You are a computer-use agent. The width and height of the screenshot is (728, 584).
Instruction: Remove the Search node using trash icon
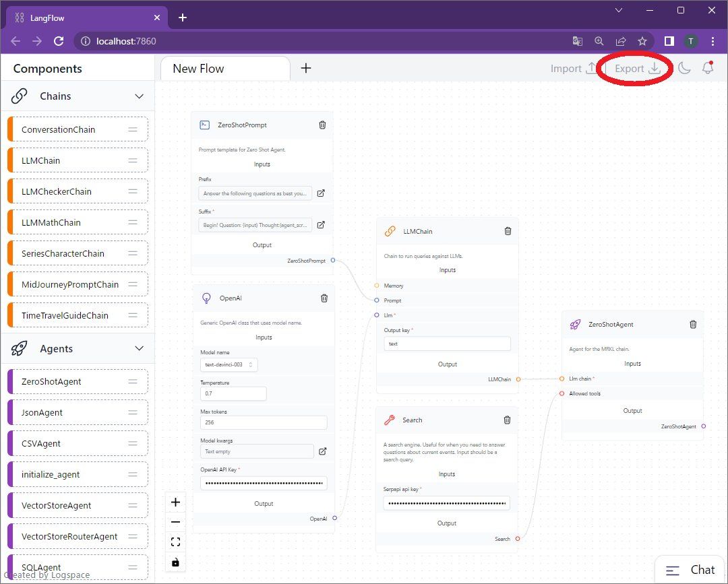(507, 420)
